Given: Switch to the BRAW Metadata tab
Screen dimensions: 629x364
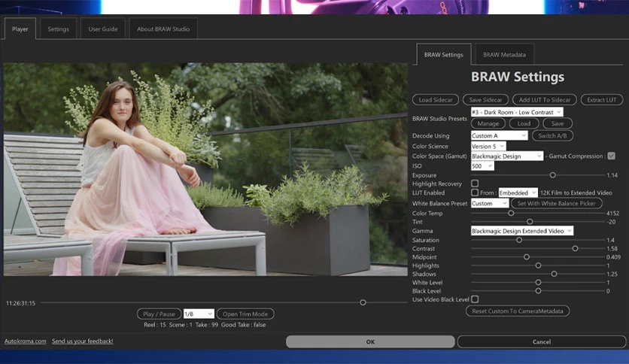Looking at the screenshot, I should 504,54.
